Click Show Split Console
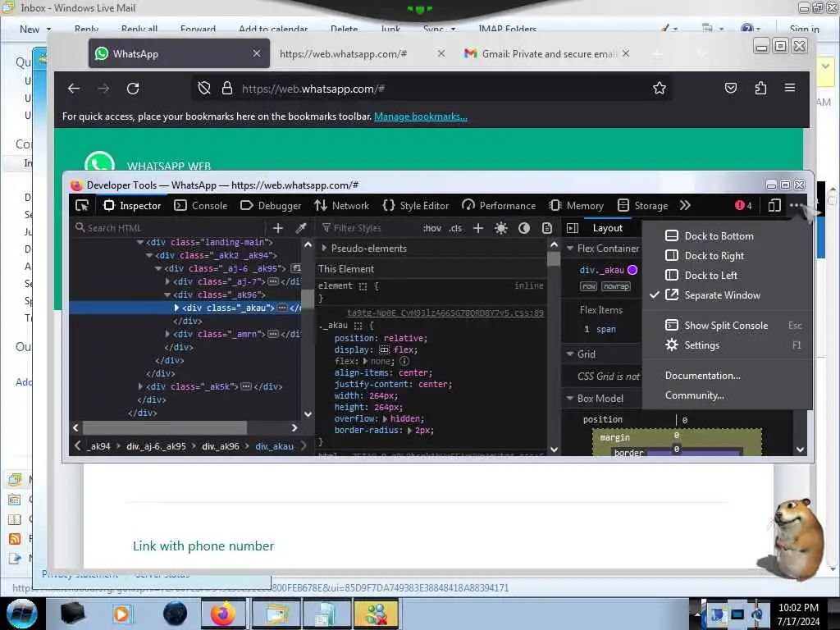 (725, 325)
